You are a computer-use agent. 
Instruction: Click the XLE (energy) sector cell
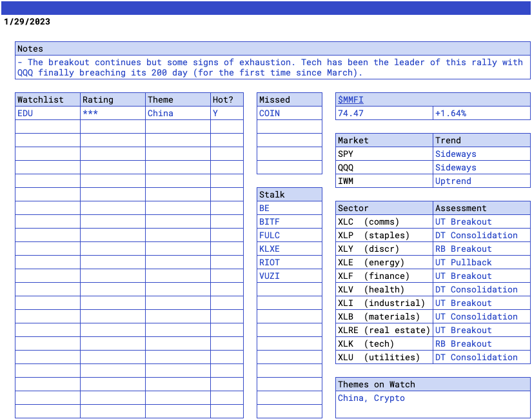click(384, 262)
